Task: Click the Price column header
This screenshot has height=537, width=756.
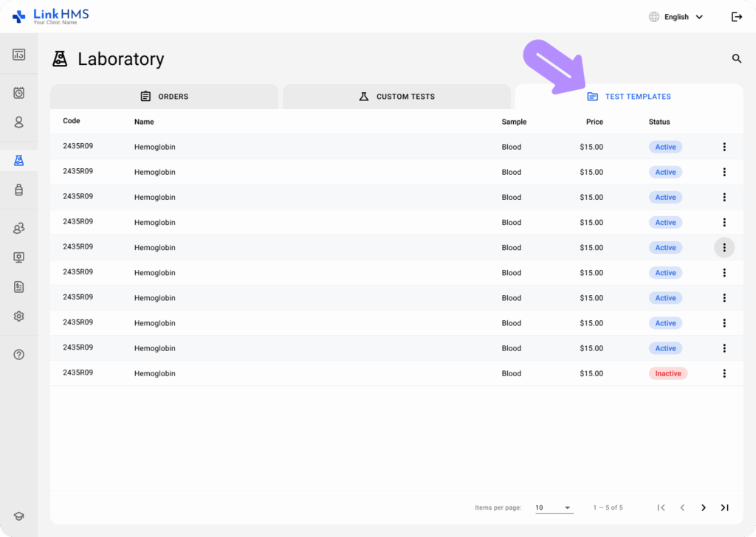Action: [x=594, y=122]
